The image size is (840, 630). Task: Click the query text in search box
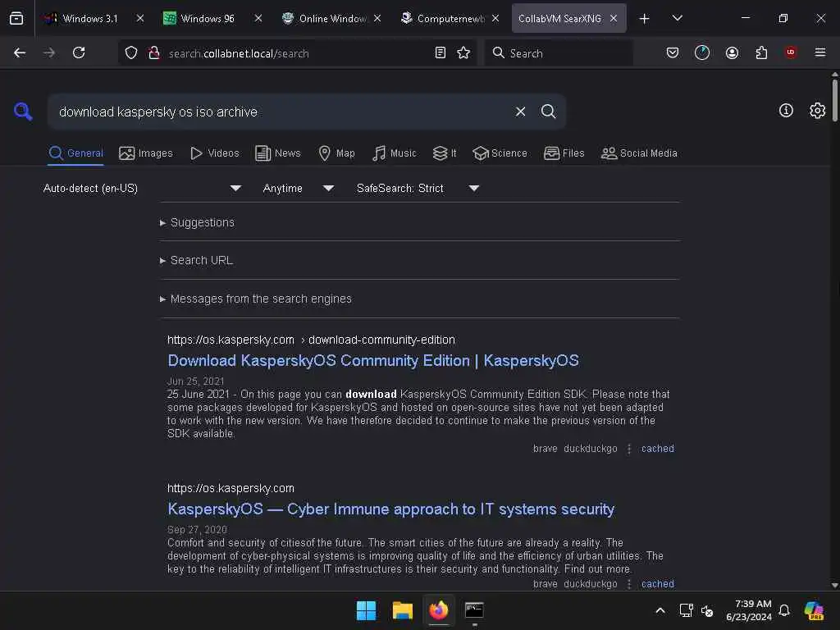point(158,112)
